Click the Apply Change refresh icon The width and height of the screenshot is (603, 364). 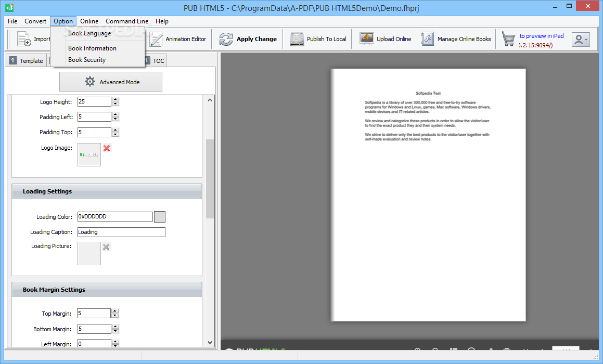click(226, 39)
